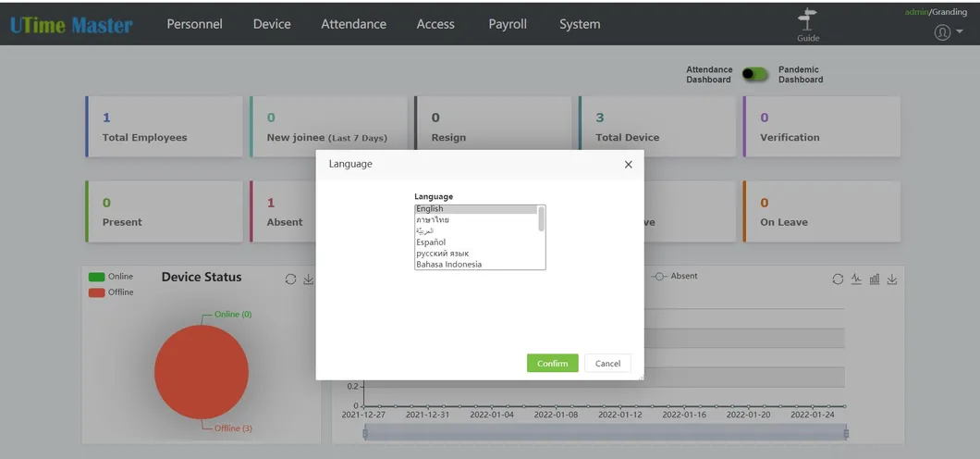Open the Personnel menu
This screenshot has height=459, width=980.
194,24
